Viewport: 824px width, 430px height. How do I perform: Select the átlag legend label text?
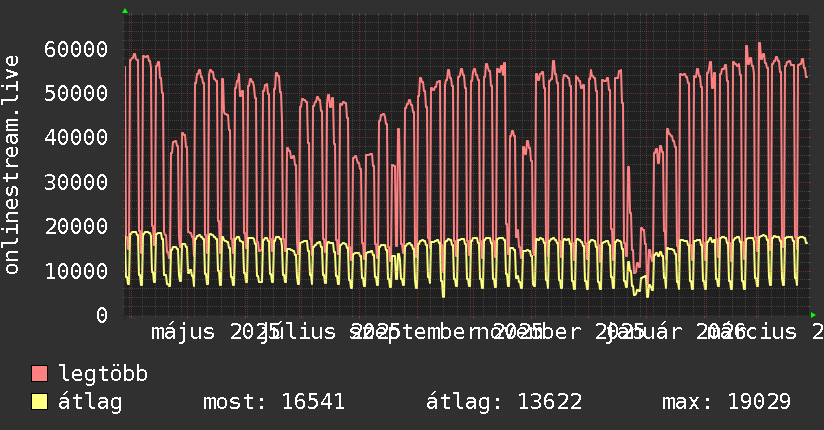[90, 403]
